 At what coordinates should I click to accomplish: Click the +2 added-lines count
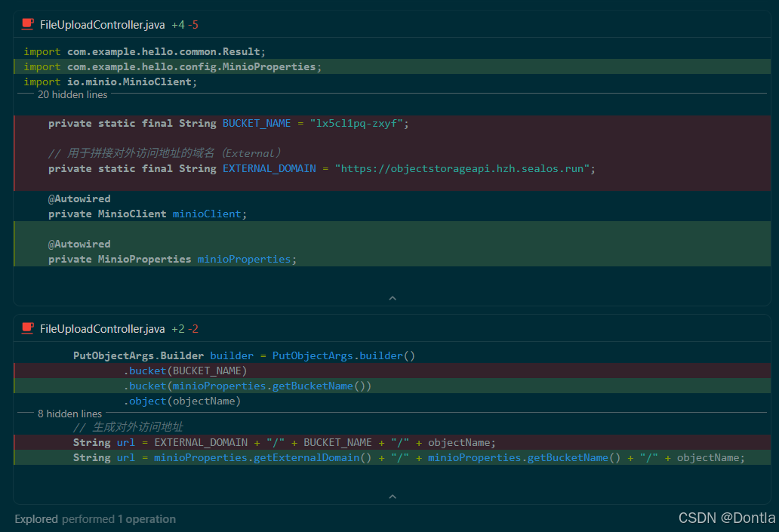(178, 329)
